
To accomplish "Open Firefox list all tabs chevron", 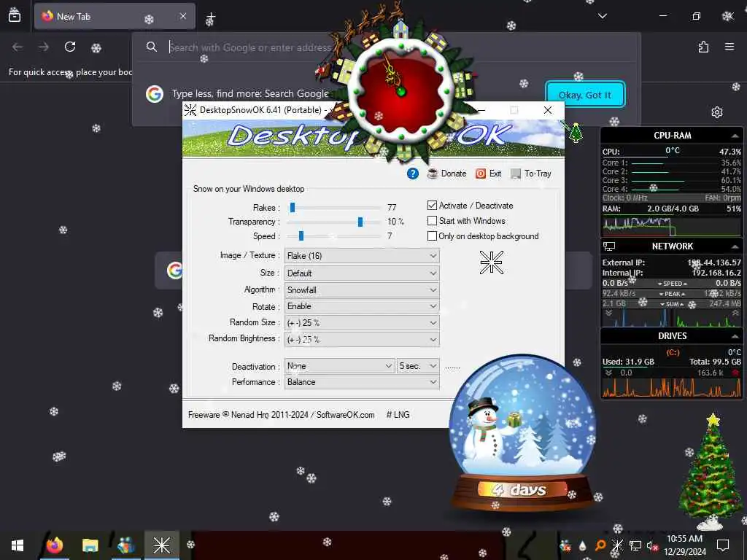I will point(602,16).
